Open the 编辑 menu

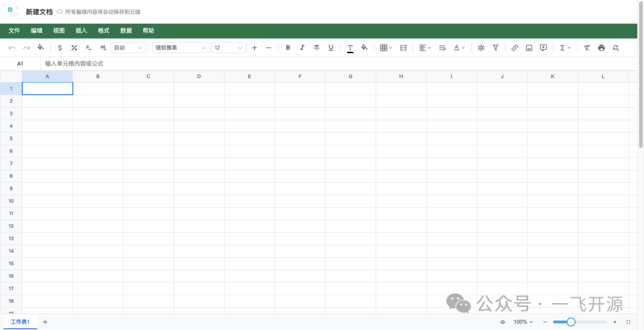(x=36, y=30)
